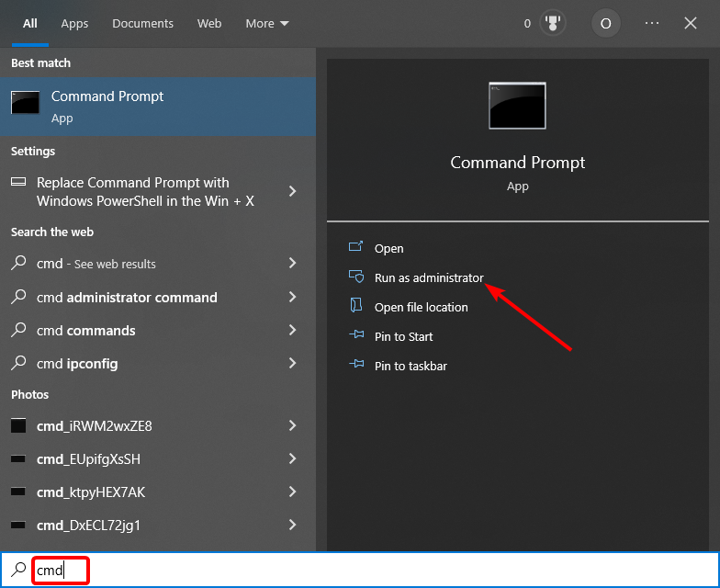The width and height of the screenshot is (720, 588).
Task: Switch to the Documents tab
Action: 142,24
